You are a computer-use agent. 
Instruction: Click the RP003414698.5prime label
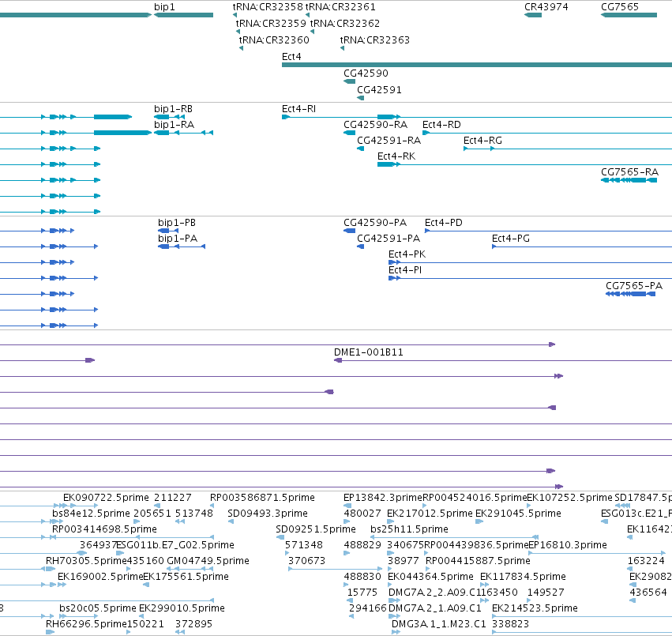pyautogui.click(x=104, y=529)
